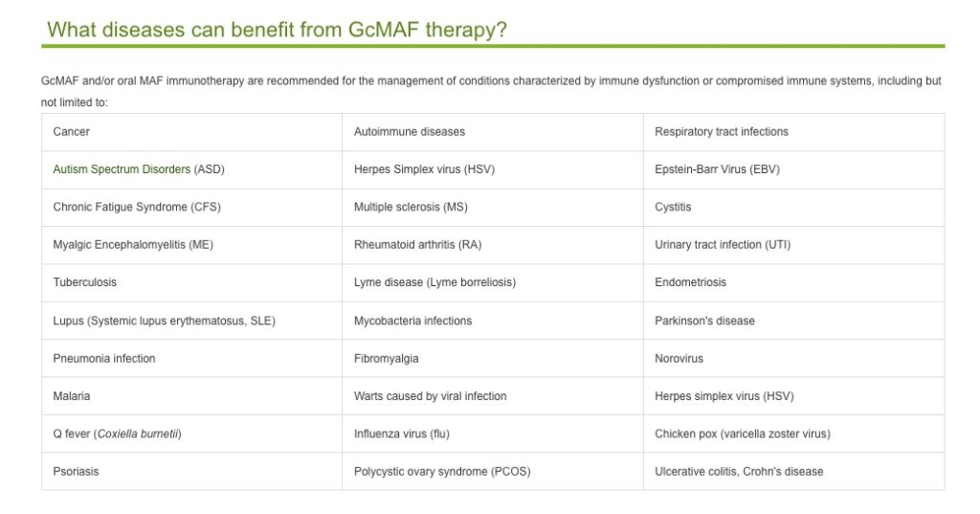980x514 pixels.
Task: Select Urinary tract infection (UTI) cell
Action: [793, 244]
